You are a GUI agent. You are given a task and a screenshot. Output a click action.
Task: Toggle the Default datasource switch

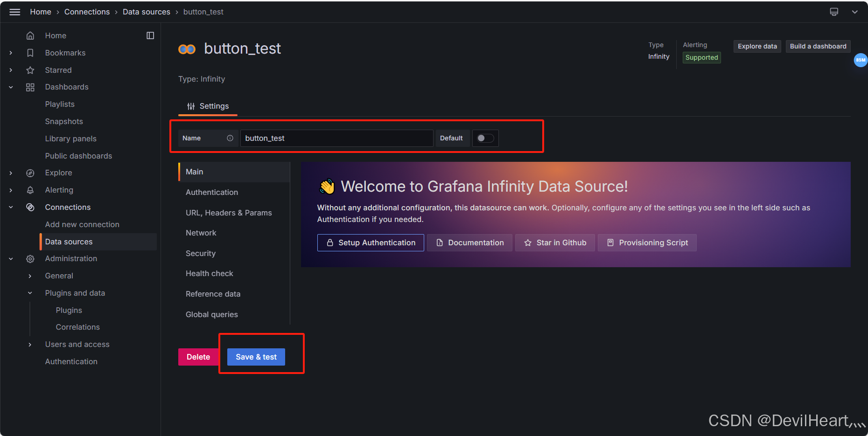tap(485, 138)
